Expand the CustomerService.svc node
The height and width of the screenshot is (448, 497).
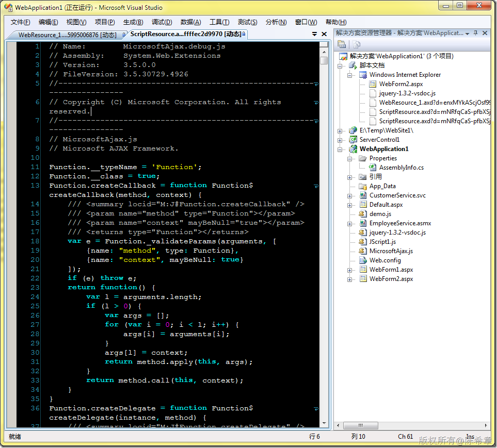349,196
